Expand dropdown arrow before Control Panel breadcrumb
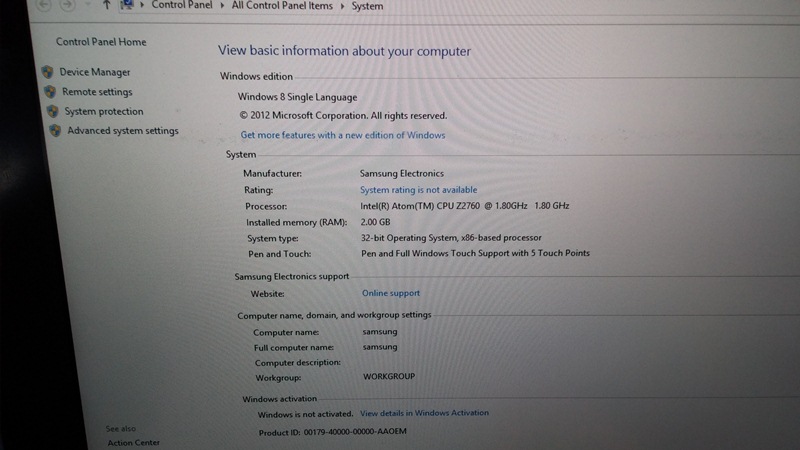This screenshot has width=800, height=450. coord(142,5)
